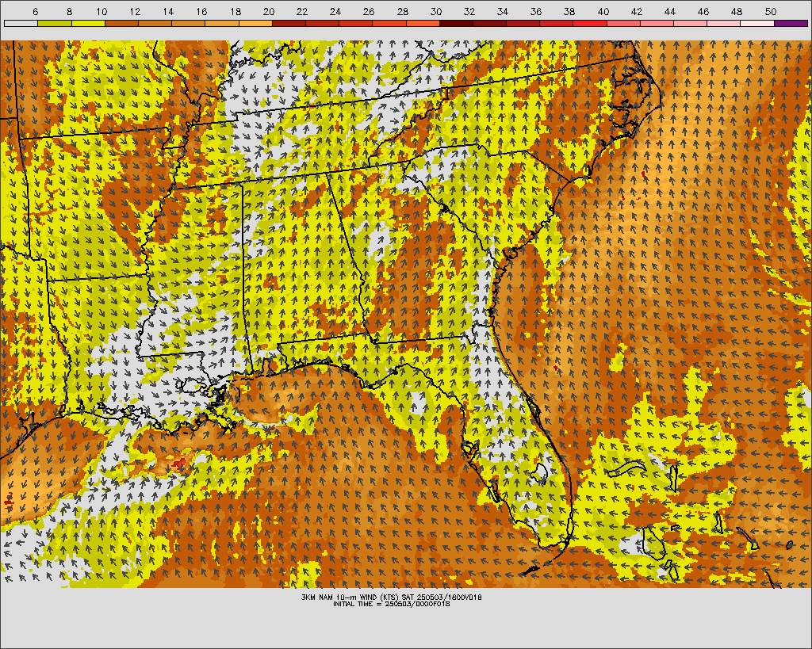Viewport: 812px width, 649px height.
Task: Click the legend label "6"
Action: 35,12
